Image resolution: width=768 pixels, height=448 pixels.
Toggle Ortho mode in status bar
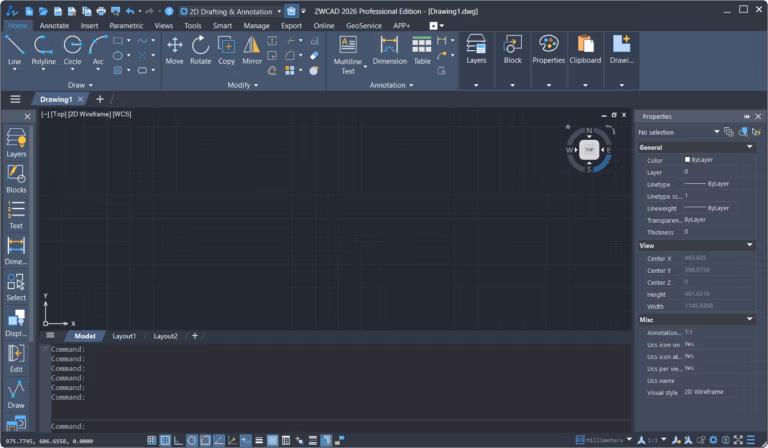click(178, 440)
